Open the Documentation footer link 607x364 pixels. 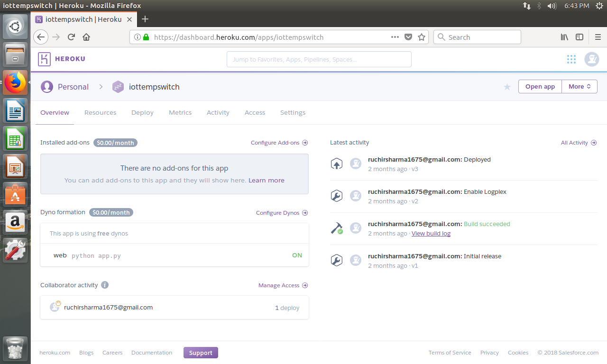tap(152, 353)
